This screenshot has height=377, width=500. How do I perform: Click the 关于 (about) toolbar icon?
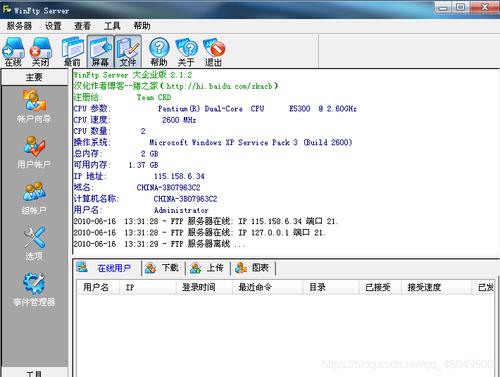tap(186, 51)
